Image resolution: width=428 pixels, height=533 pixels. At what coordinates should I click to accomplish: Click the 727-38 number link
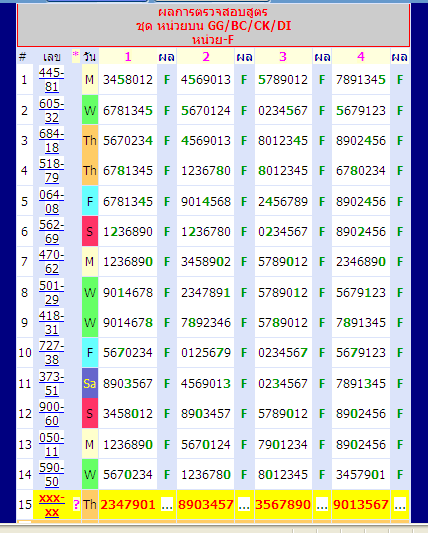click(x=51, y=353)
